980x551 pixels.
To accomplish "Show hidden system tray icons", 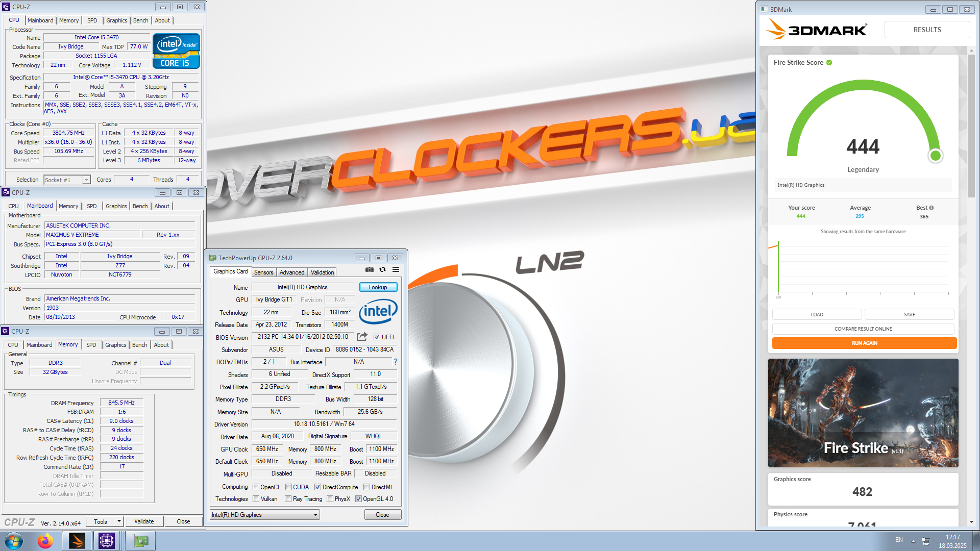I will point(913,541).
